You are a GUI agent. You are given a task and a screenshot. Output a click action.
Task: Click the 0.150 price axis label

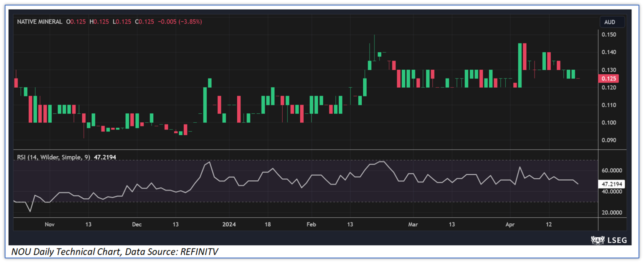tap(609, 34)
